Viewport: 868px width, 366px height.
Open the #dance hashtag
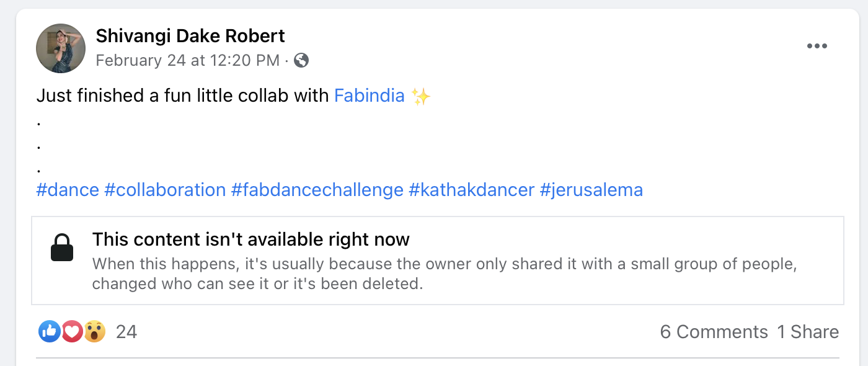pyautogui.click(x=68, y=190)
